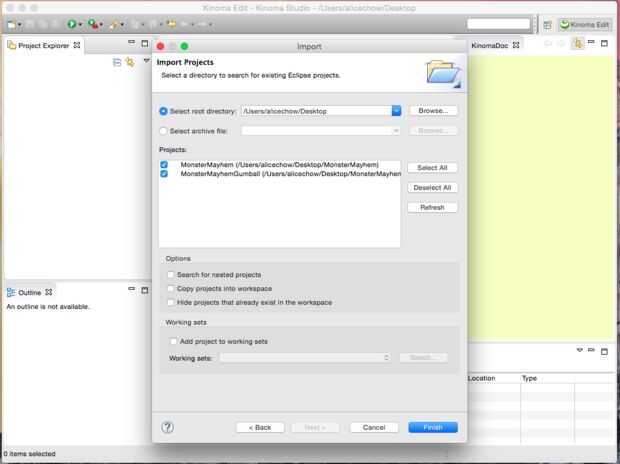Image resolution: width=620 pixels, height=464 pixels.
Task: Maximize the Project Explorer view
Action: click(x=145, y=43)
